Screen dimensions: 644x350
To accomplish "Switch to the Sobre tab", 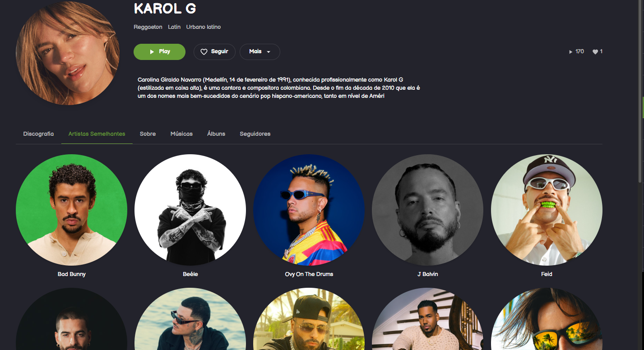I will (148, 134).
